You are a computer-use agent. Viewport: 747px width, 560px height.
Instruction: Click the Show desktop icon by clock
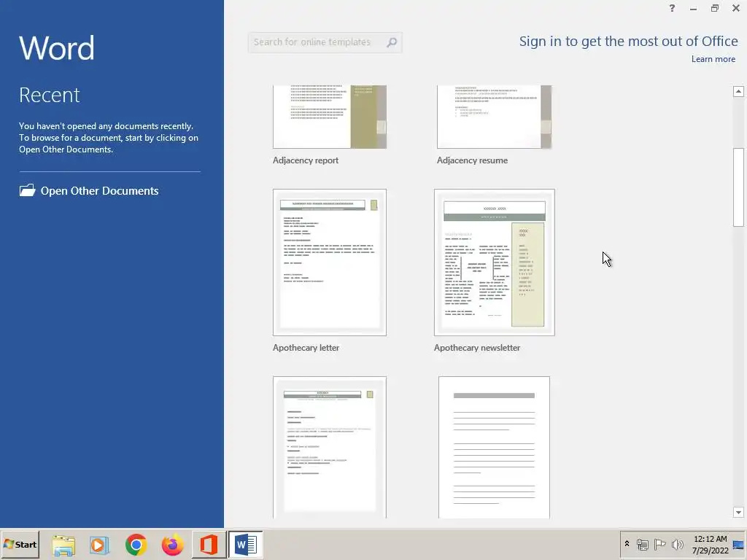point(738,545)
